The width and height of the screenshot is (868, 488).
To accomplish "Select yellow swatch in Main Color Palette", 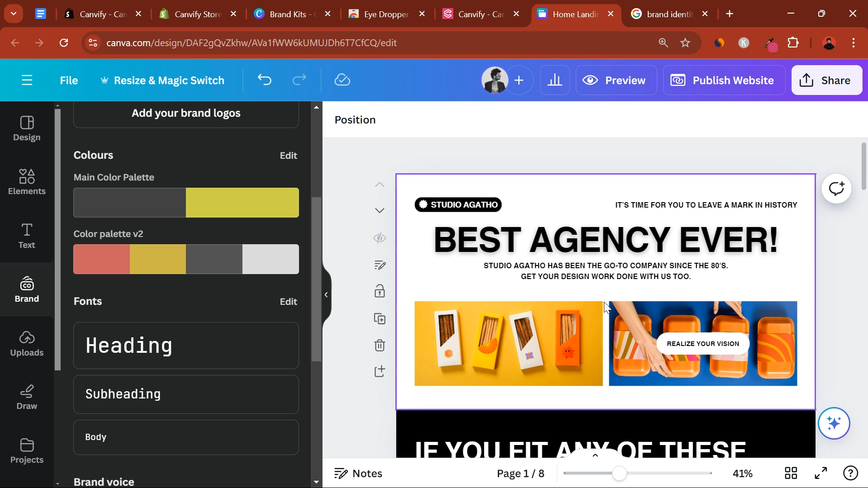I will (x=242, y=203).
